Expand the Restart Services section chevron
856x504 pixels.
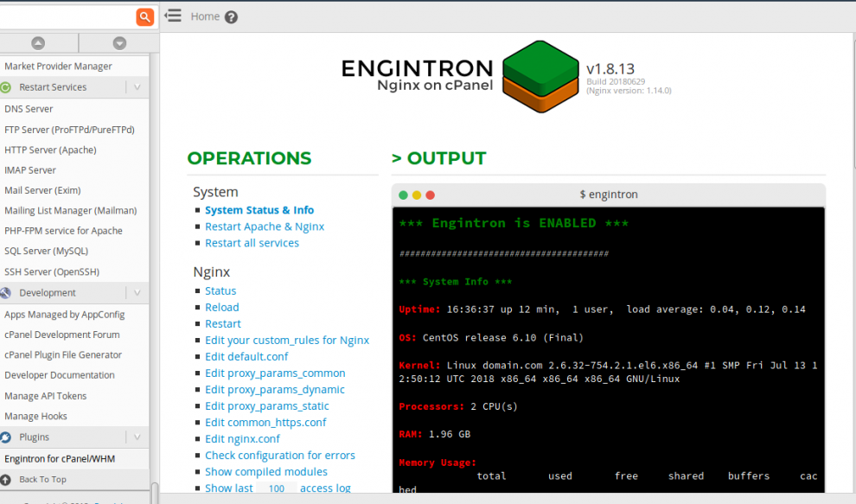pos(138,87)
